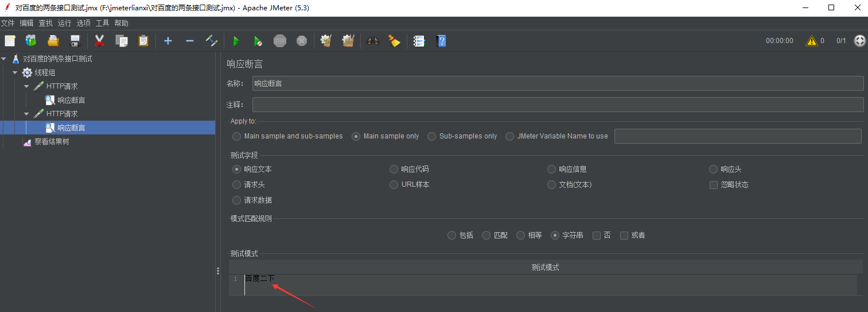This screenshot has height=312, width=868.
Task: Select 相等 matching rule
Action: 529,235
